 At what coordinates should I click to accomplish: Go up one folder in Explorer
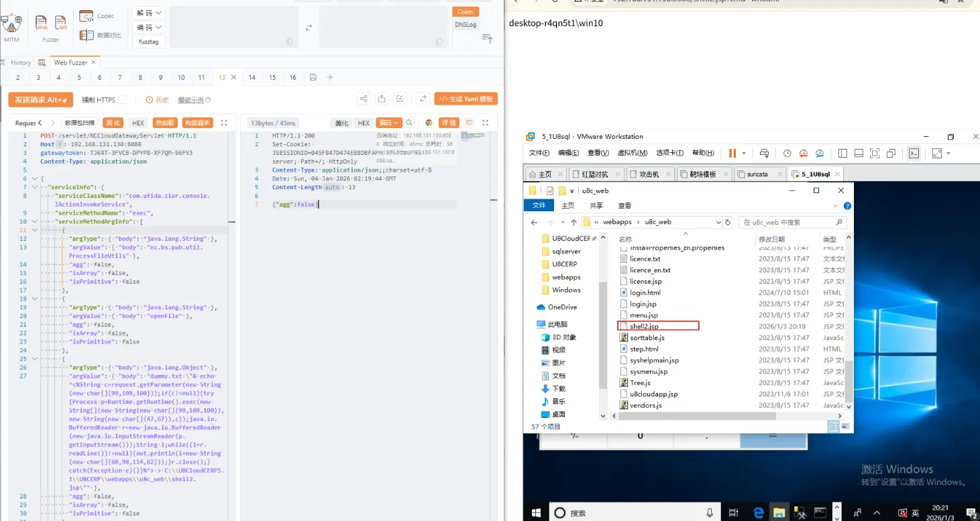[574, 222]
